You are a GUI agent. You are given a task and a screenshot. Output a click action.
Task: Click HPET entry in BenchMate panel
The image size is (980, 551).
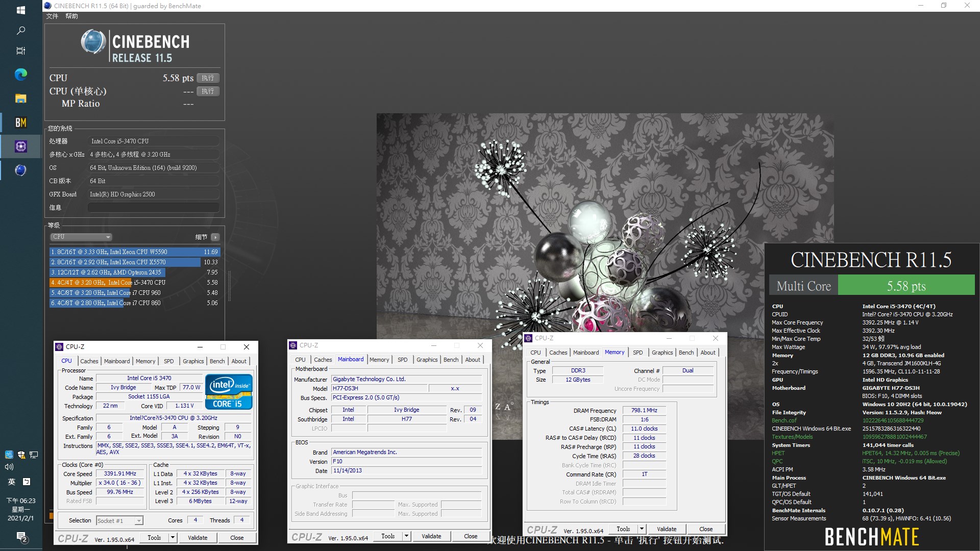778,453
